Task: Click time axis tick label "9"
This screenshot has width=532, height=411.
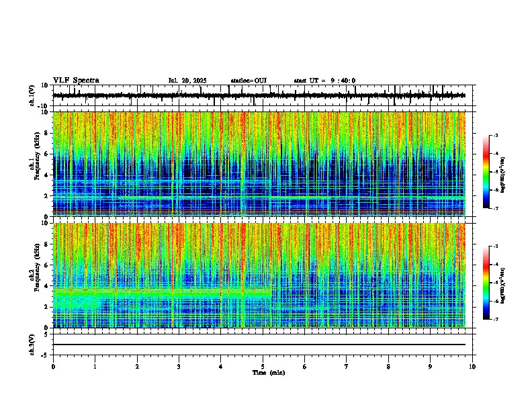Action: click(430, 367)
